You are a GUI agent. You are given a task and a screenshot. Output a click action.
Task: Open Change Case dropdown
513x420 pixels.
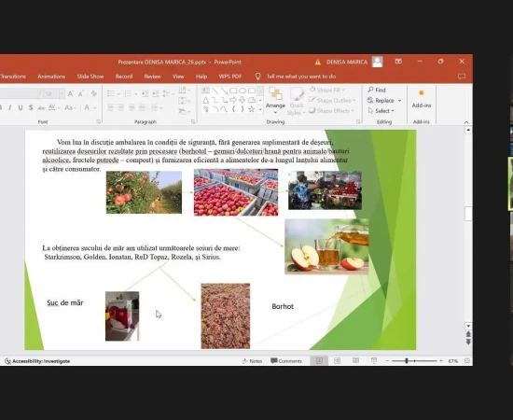pyautogui.click(x=70, y=107)
